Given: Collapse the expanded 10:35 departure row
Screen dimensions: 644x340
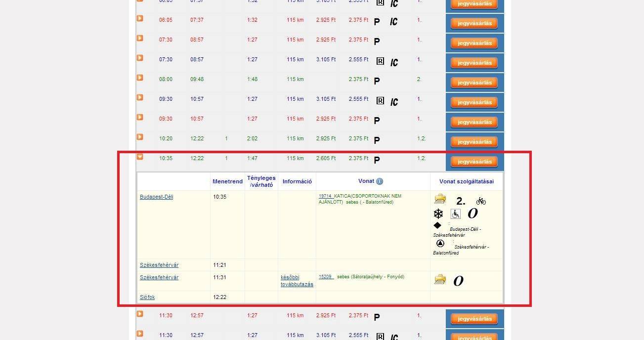Looking at the screenshot, I should coord(140,157).
